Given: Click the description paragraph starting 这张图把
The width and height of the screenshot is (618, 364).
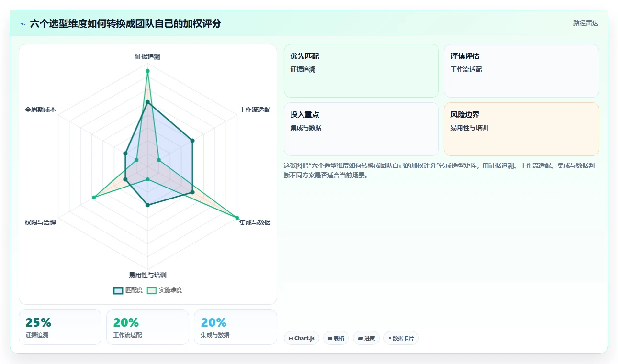Looking at the screenshot, I should tap(440, 170).
